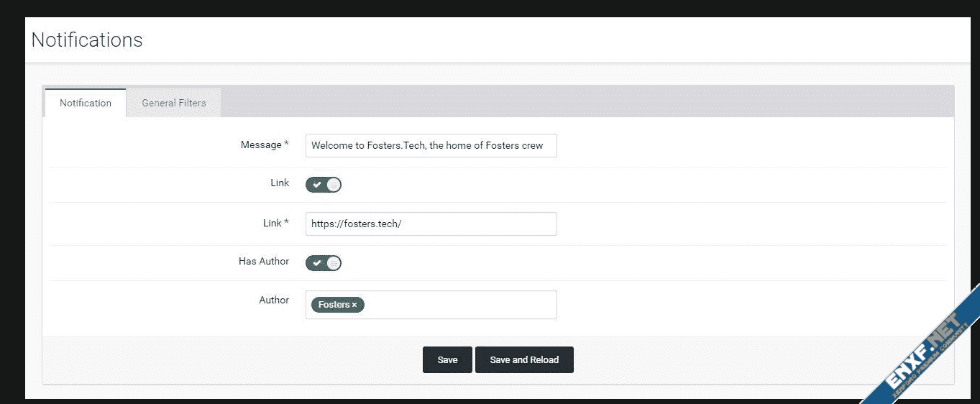The height and width of the screenshot is (404, 980).
Task: Click the checkmark icon in Has Author toggle
Action: click(316, 263)
